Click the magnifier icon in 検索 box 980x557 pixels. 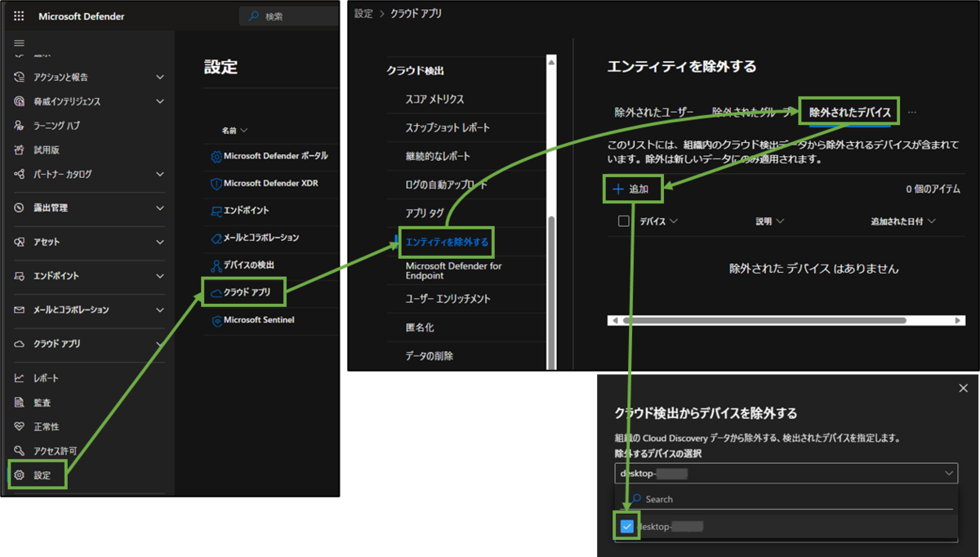[x=254, y=16]
